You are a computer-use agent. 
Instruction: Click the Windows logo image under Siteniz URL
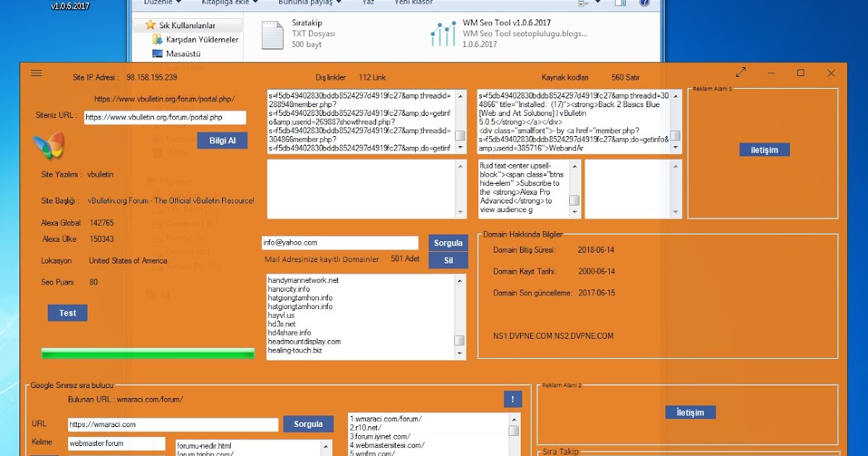48,146
